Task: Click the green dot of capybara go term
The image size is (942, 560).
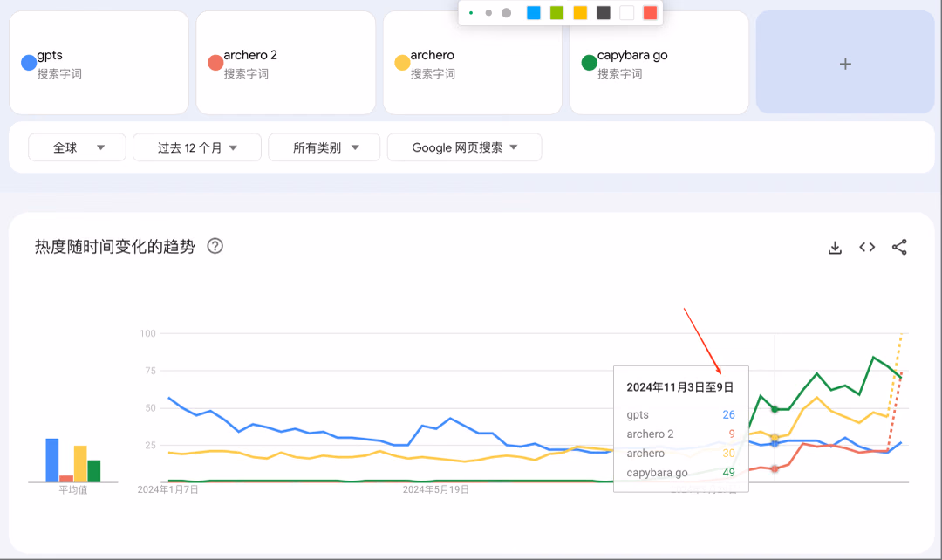Action: coord(590,63)
